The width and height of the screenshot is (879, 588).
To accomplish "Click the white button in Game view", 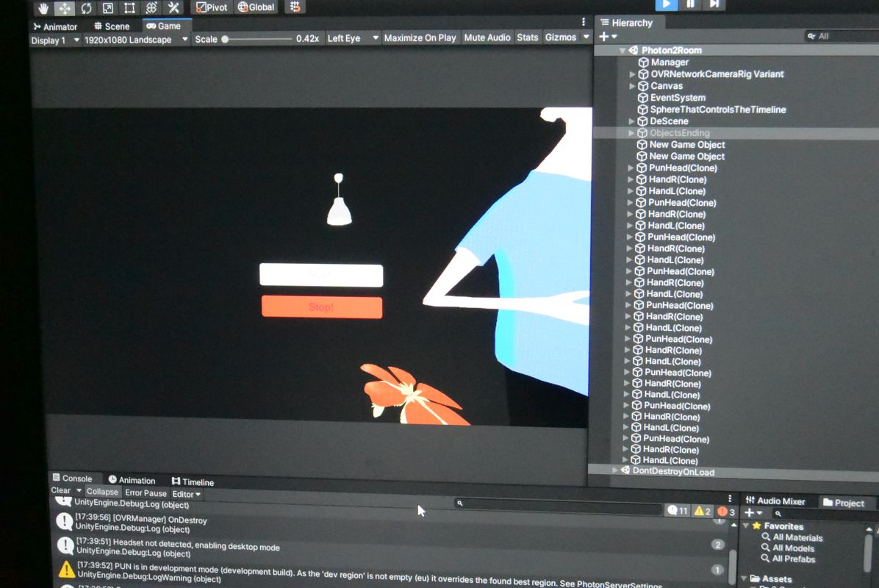I will pyautogui.click(x=321, y=275).
